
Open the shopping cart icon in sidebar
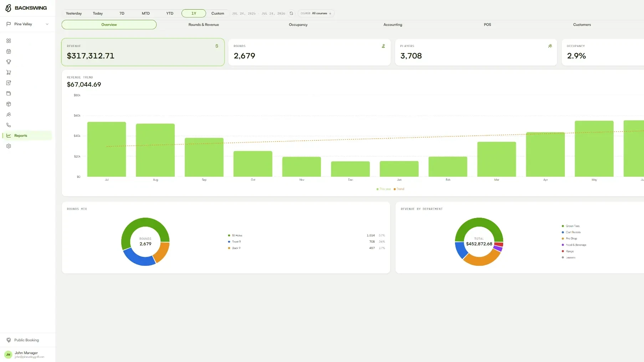[x=9, y=72]
